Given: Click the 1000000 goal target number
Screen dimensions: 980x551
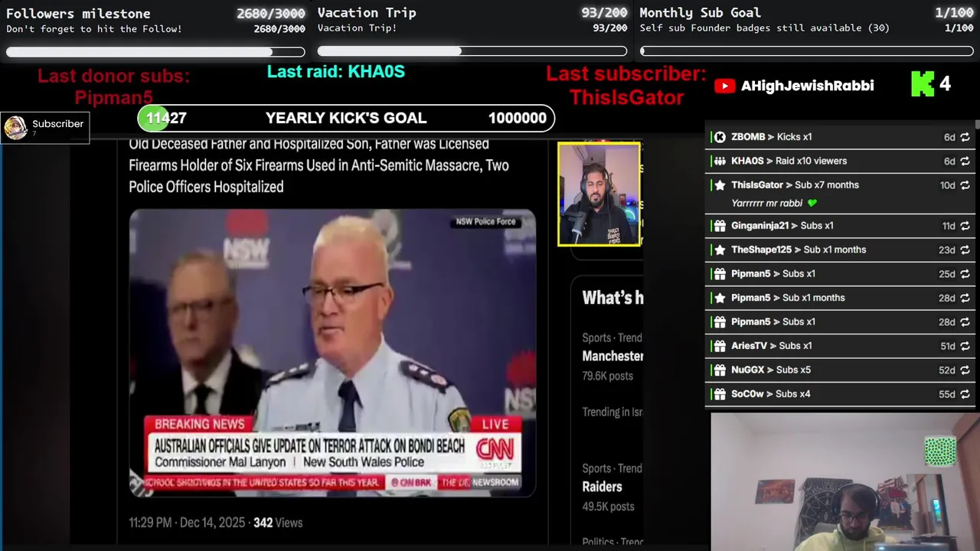Looking at the screenshot, I should [518, 119].
